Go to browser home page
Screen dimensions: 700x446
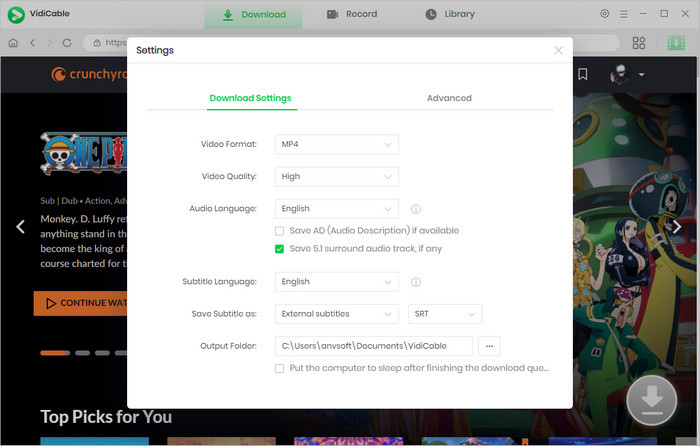tap(13, 43)
